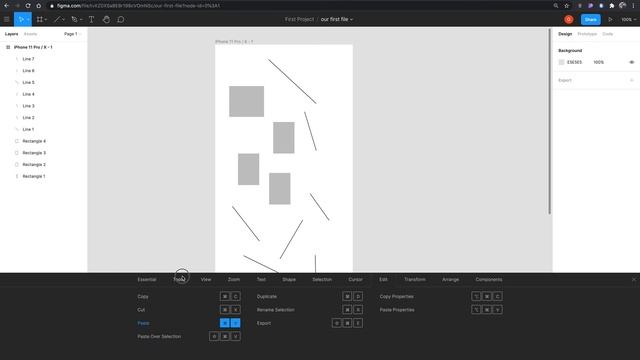This screenshot has width=640, height=360.
Task: Select the Rectangle 1 layer
Action: (x=34, y=176)
